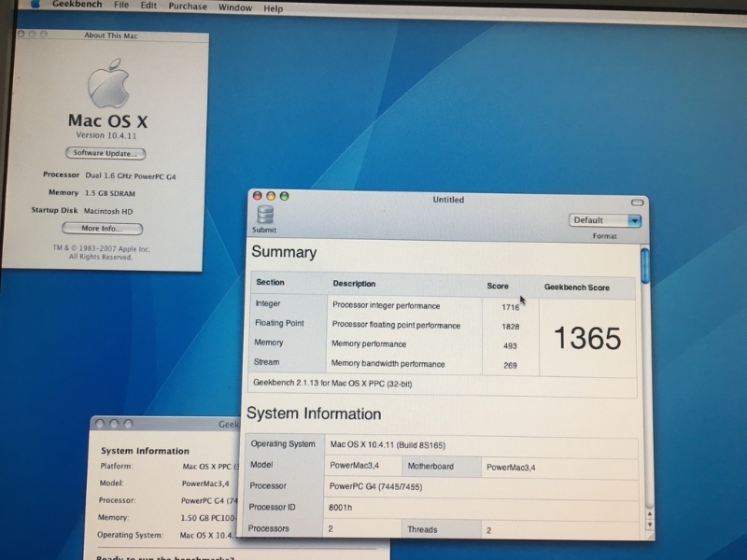Close the About This Mac window
The width and height of the screenshot is (747, 560).
pos(21,34)
